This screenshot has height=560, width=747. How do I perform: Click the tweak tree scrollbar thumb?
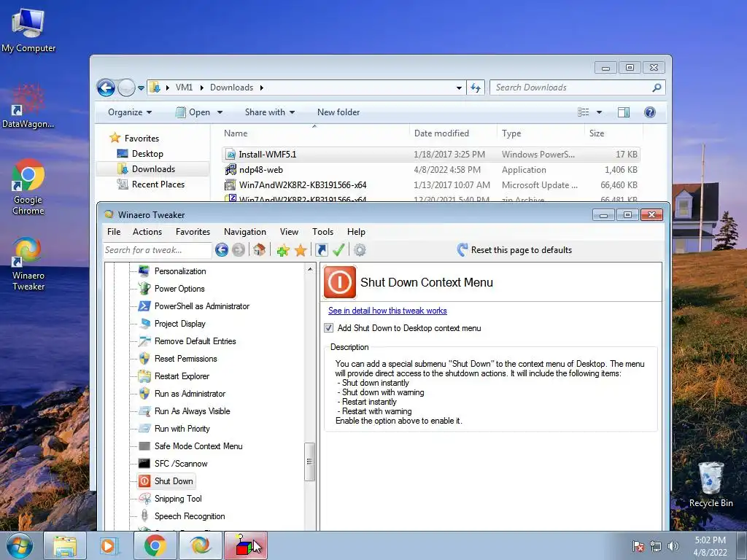click(309, 462)
